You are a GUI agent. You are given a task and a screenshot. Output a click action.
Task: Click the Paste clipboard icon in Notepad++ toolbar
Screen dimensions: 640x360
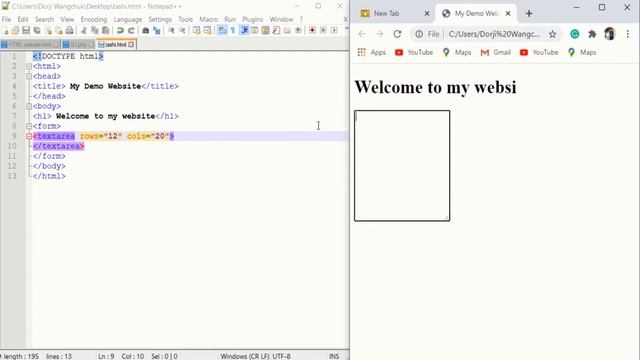pyautogui.click(x=105, y=31)
